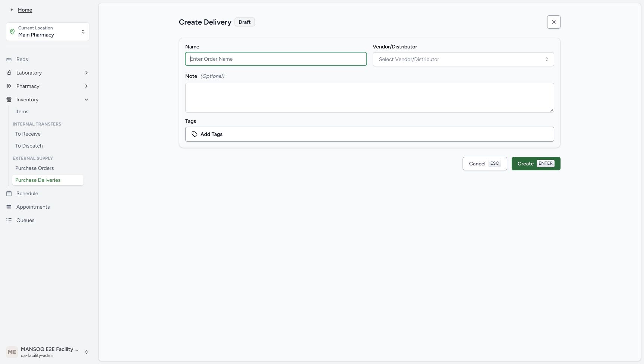Click the Add Tags field
Screen dimensions: 644x364
370,134
